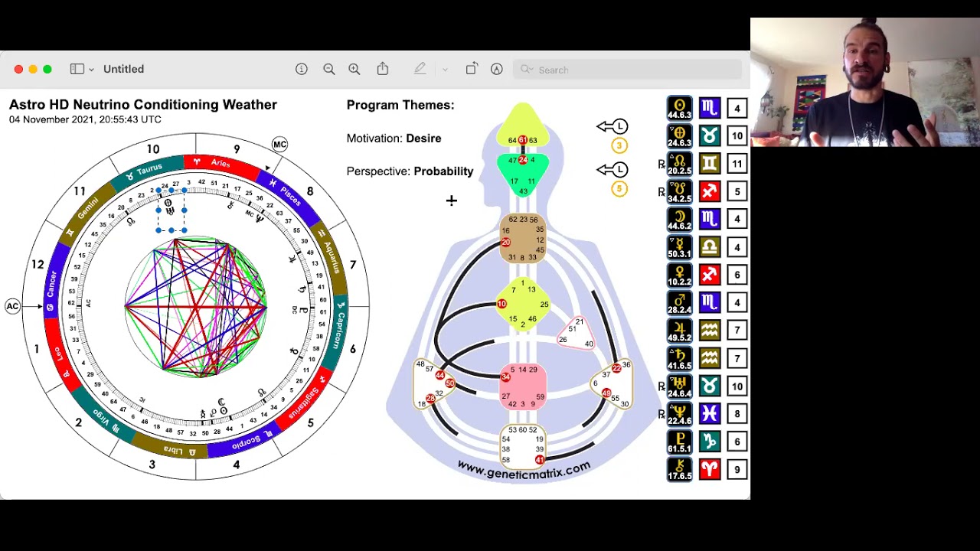Viewport: 980px width, 551px height.
Task: Click the AC marker on the wheel
Action: [x=12, y=306]
